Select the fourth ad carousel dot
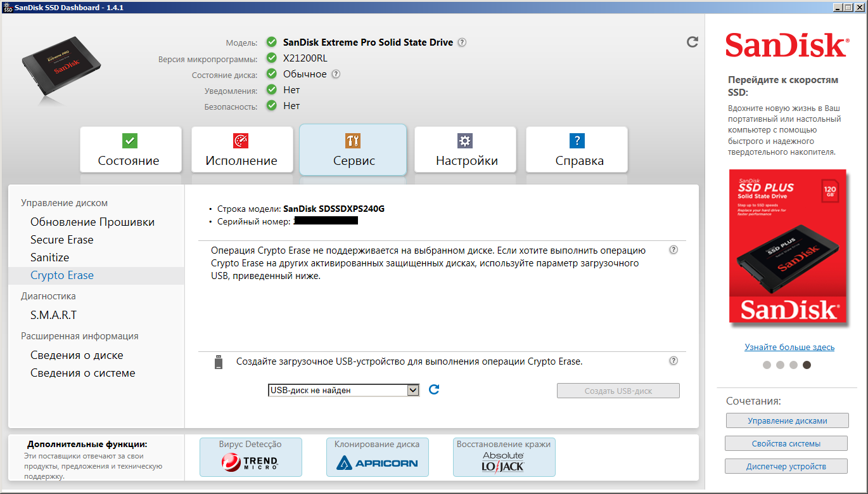 (x=807, y=365)
